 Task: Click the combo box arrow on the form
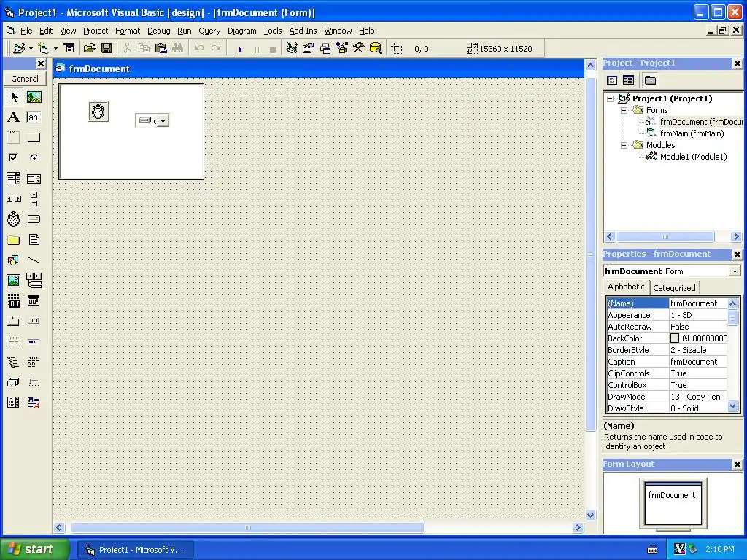tap(163, 120)
